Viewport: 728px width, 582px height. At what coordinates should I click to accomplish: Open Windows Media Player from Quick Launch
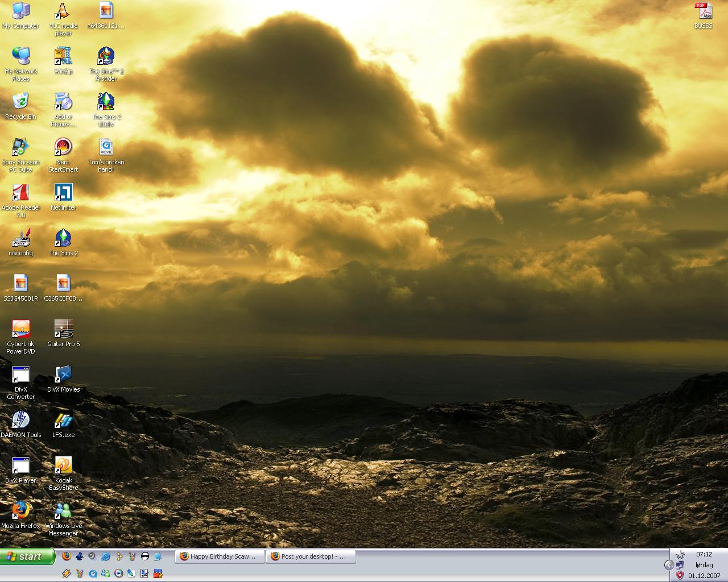119,573
